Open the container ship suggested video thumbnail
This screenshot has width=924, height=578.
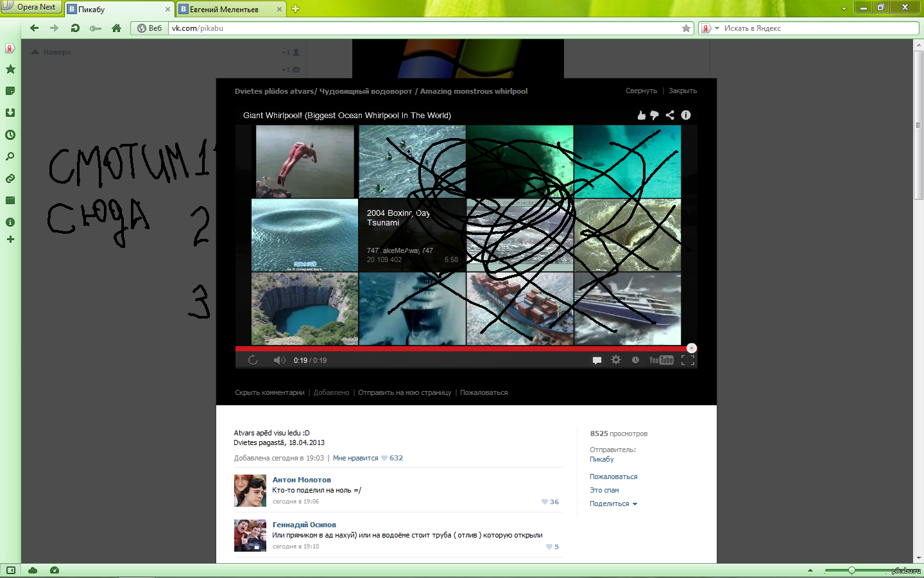click(x=520, y=309)
